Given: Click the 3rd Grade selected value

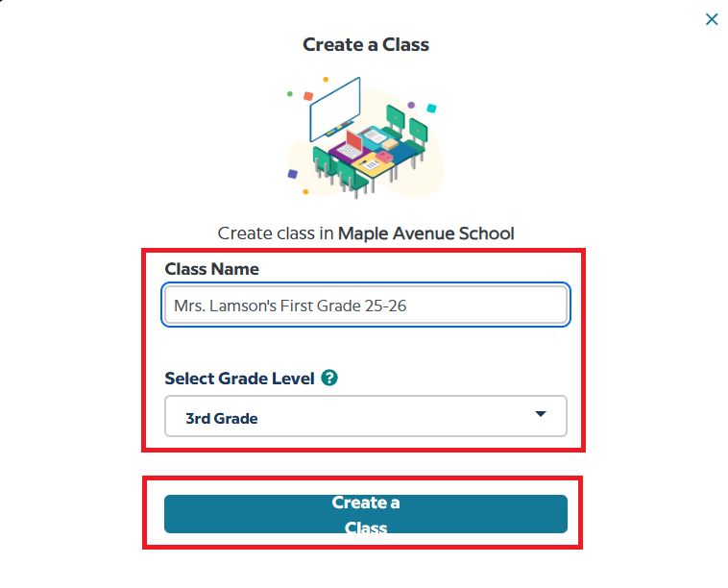Looking at the screenshot, I should click(x=222, y=418).
